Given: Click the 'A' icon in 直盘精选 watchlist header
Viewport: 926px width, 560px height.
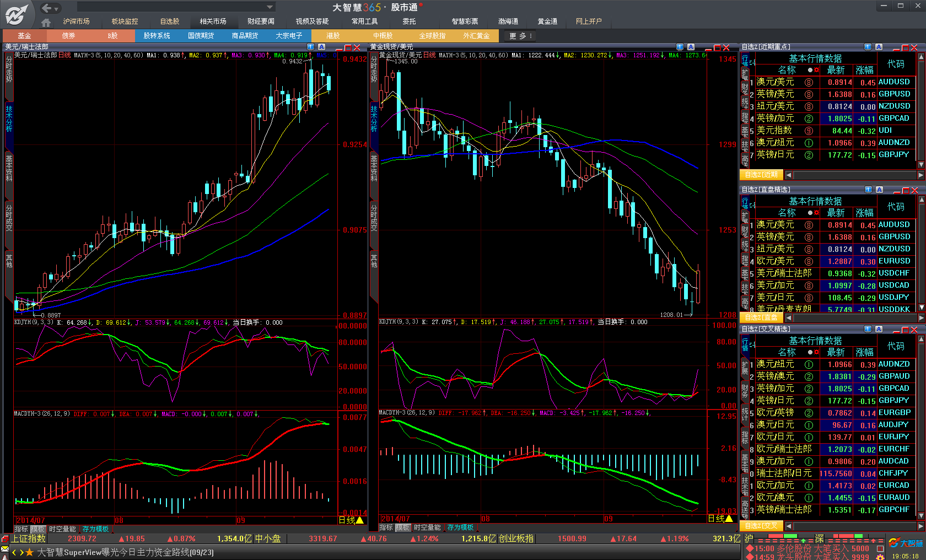Looking at the screenshot, I should point(879,190).
